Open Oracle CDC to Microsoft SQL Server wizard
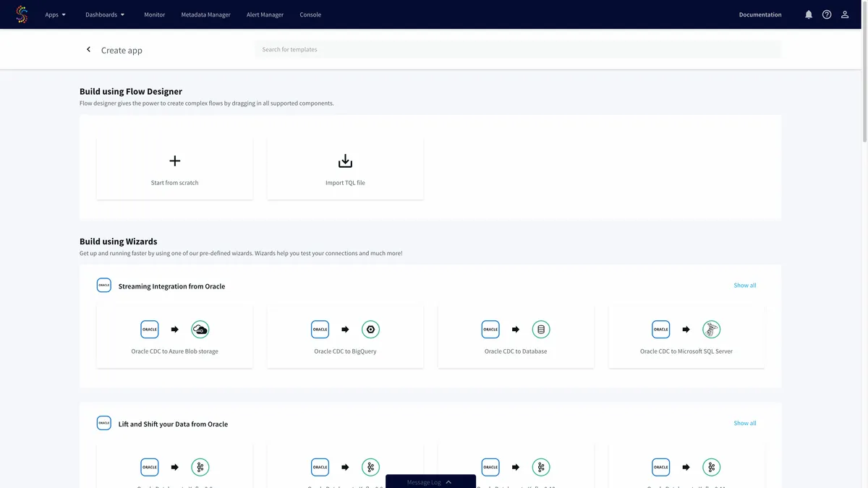This screenshot has height=488, width=868. click(x=686, y=336)
